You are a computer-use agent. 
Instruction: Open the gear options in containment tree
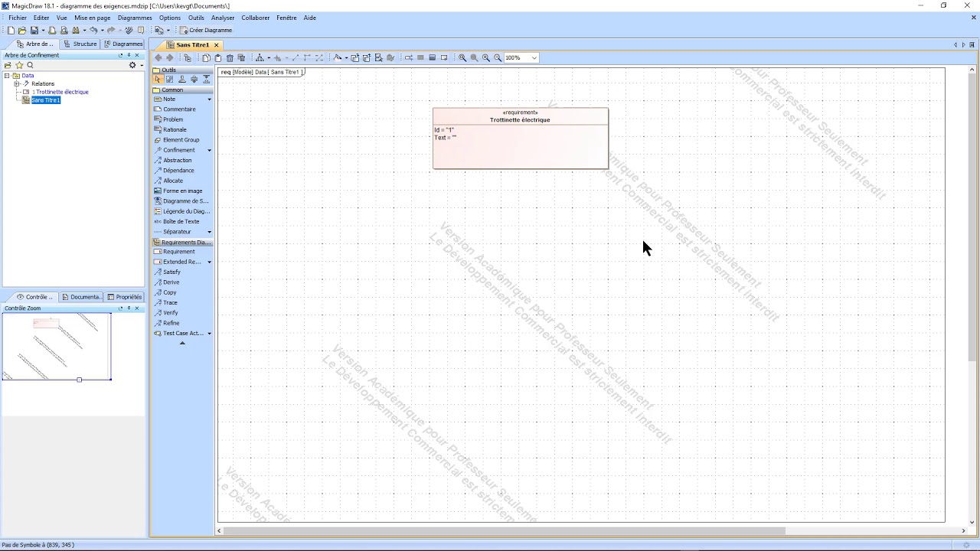pos(132,65)
